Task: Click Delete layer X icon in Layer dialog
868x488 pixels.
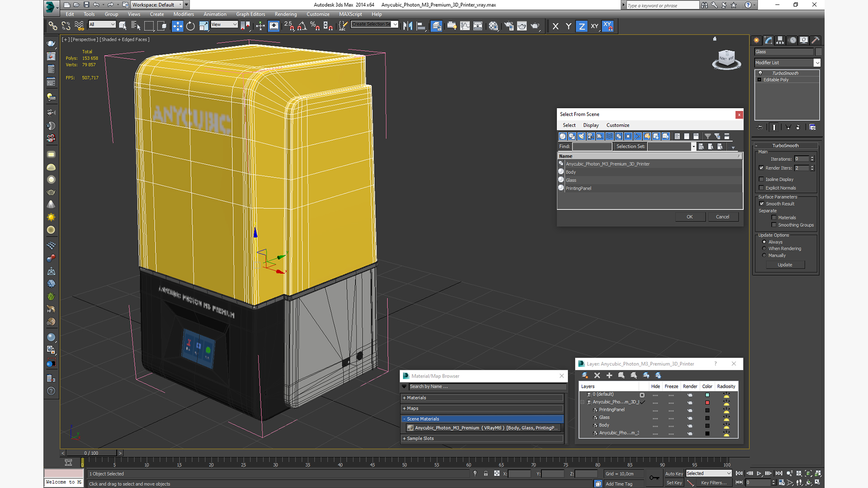Action: (597, 375)
